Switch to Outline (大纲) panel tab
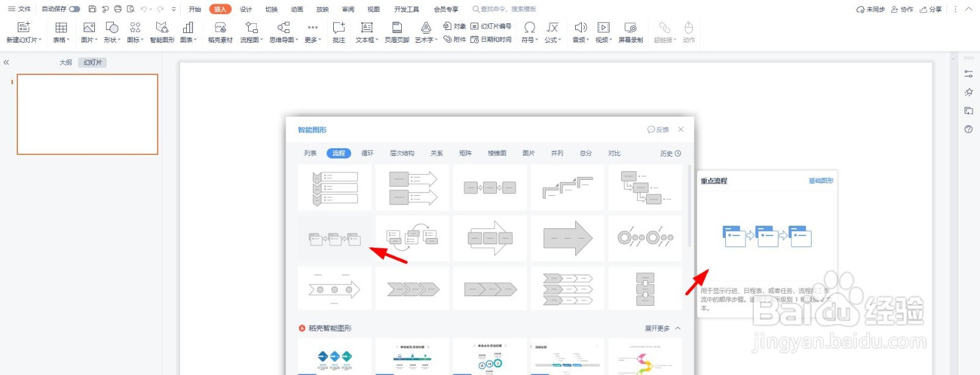This screenshot has width=980, height=375. coord(66,62)
